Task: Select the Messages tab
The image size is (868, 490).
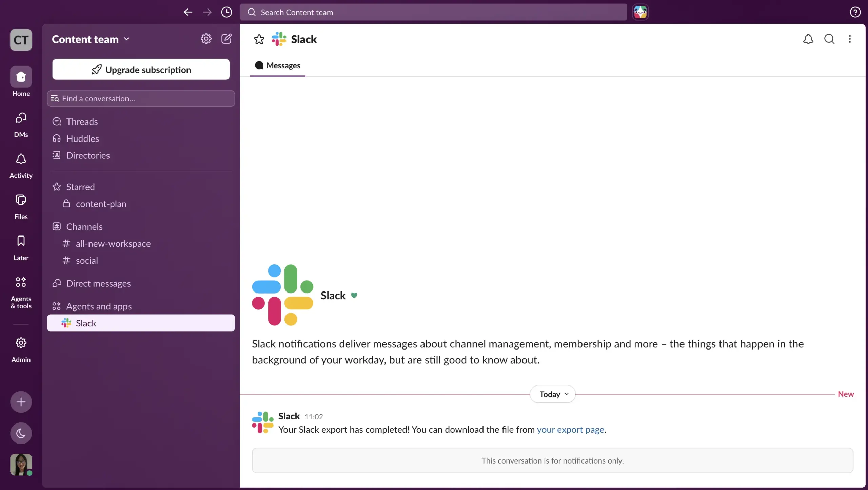Action: [x=277, y=65]
